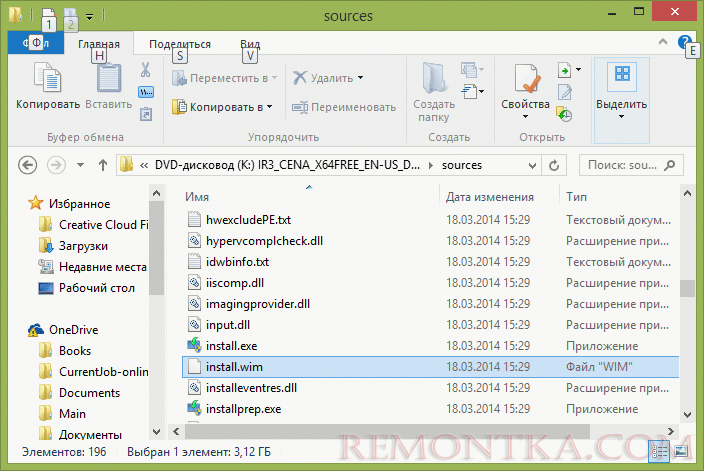Go back with the left arrow button
The image size is (704, 471).
27,165
